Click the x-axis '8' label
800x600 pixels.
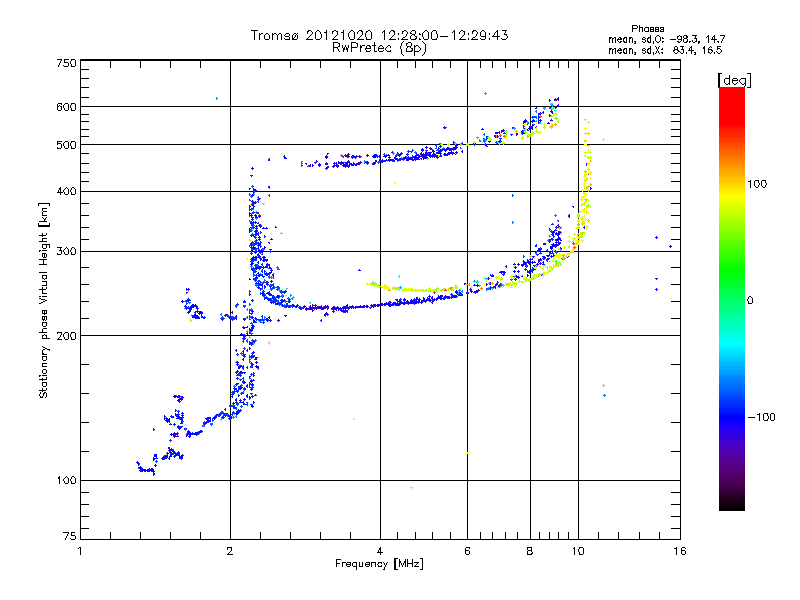[530, 551]
